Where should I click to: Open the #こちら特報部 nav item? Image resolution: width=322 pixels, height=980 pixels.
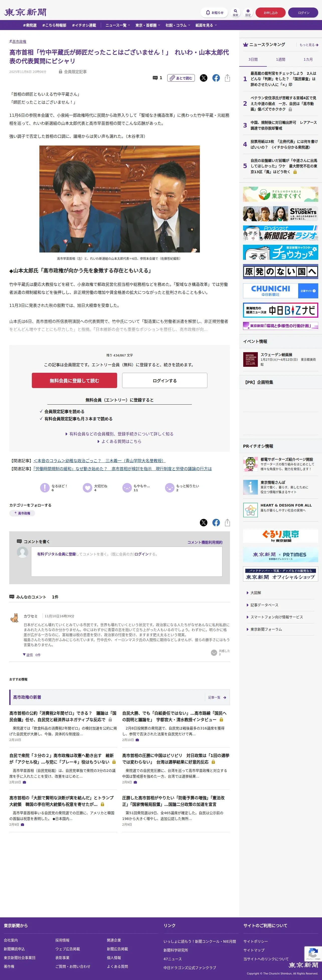54,25
